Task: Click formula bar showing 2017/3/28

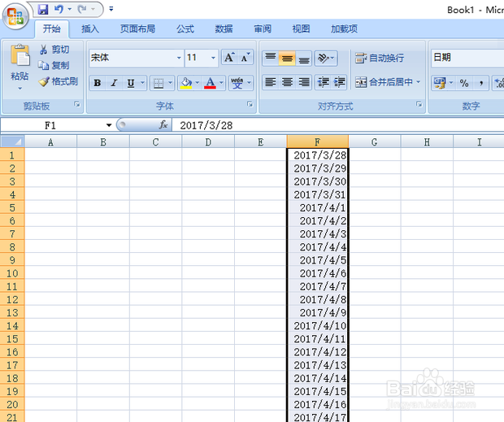Action: coord(338,125)
